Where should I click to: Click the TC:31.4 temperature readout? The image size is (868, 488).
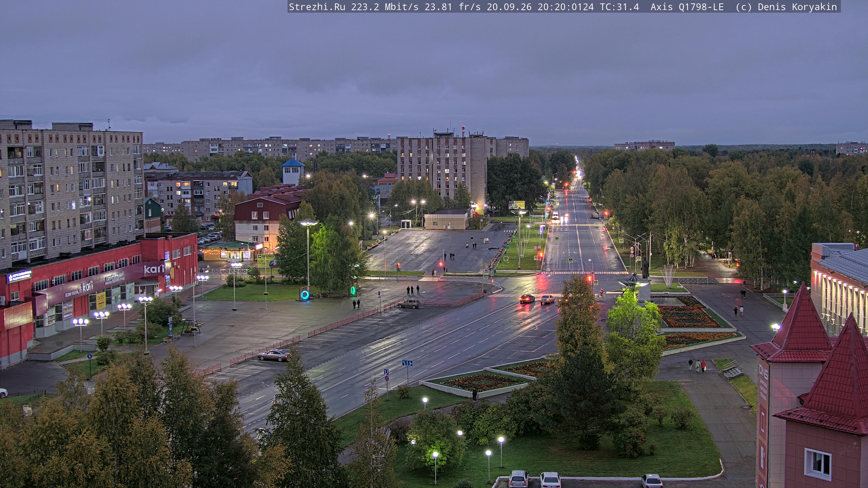(619, 7)
